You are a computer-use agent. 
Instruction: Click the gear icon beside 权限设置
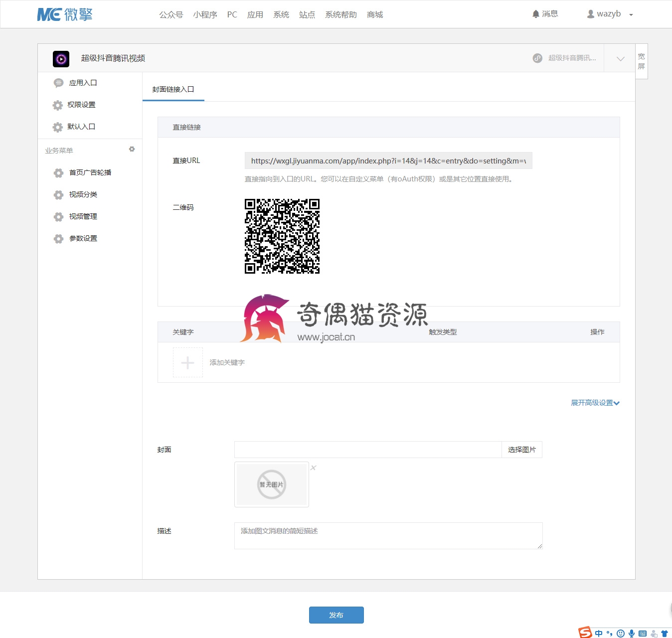click(x=58, y=105)
